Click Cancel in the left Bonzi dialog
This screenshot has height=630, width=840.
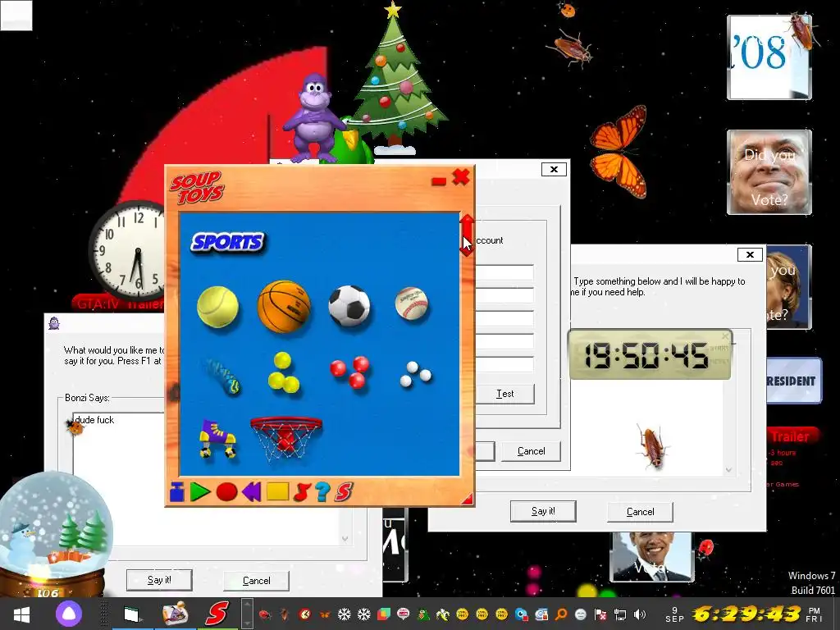click(x=256, y=580)
